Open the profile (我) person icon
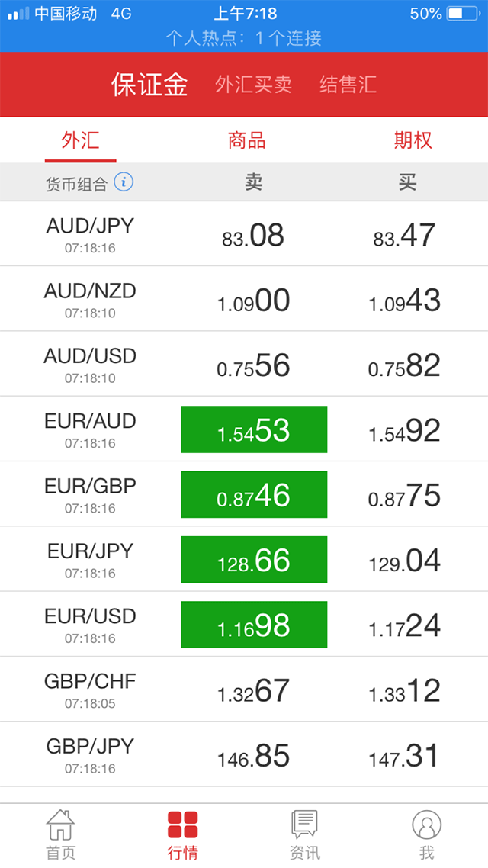488x868 pixels. point(426,825)
